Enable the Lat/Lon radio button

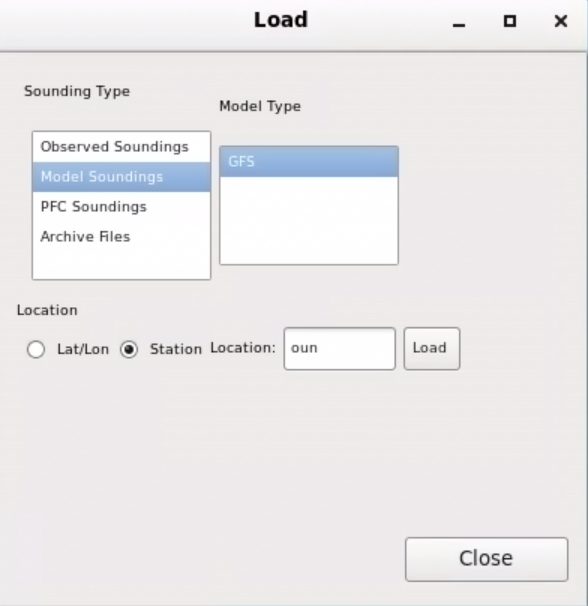36,349
